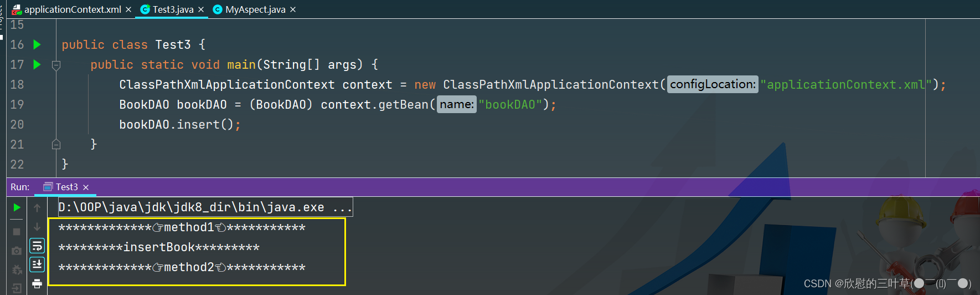Collapse fold marker at line 21
Image resolution: width=980 pixels, height=295 pixels.
[x=56, y=145]
